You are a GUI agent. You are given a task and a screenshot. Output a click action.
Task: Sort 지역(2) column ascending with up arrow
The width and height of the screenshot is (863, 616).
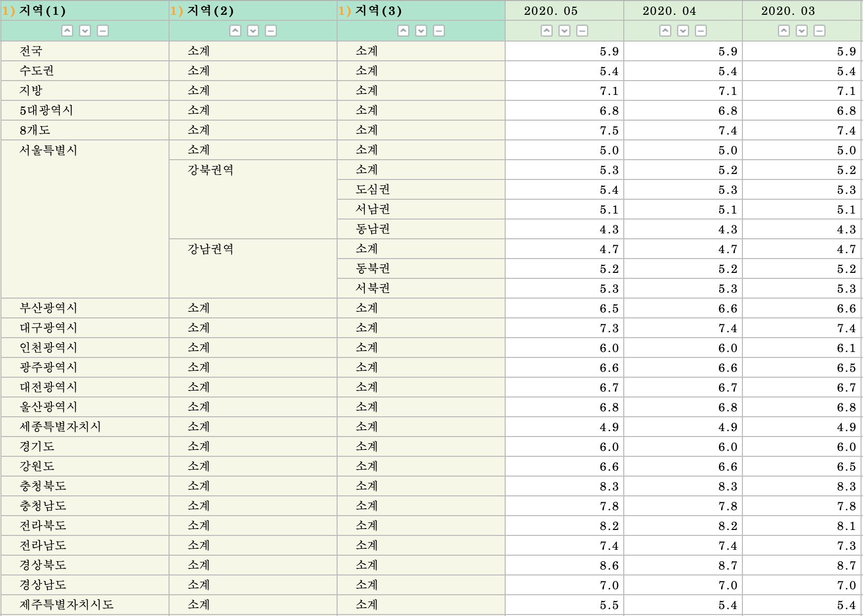(235, 31)
